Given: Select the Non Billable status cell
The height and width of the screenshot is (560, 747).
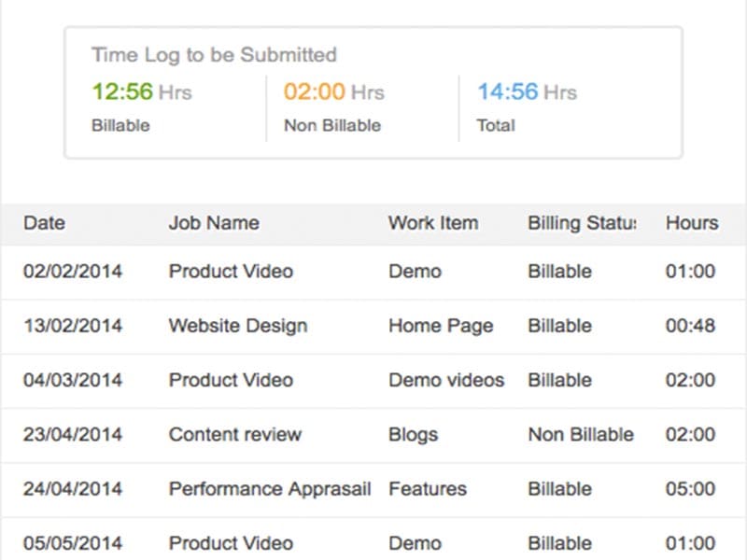Looking at the screenshot, I should click(581, 434).
